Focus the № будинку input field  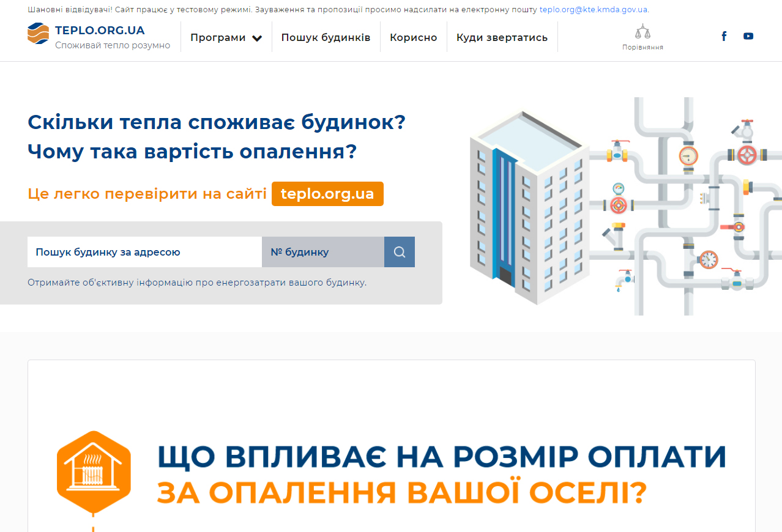323,252
